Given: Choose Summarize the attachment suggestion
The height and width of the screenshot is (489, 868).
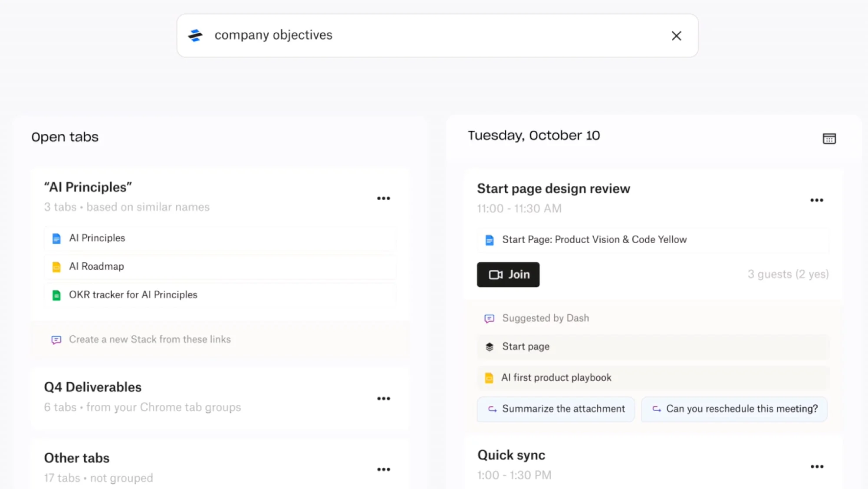Looking at the screenshot, I should coord(556,409).
